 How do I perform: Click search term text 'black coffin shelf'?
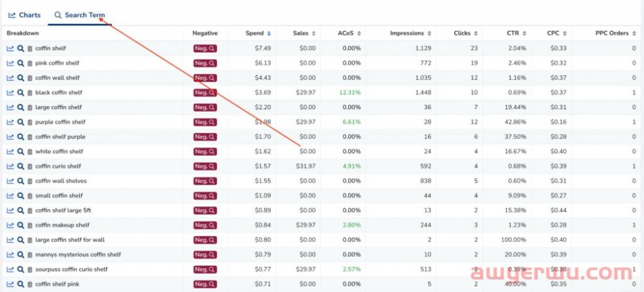point(59,93)
